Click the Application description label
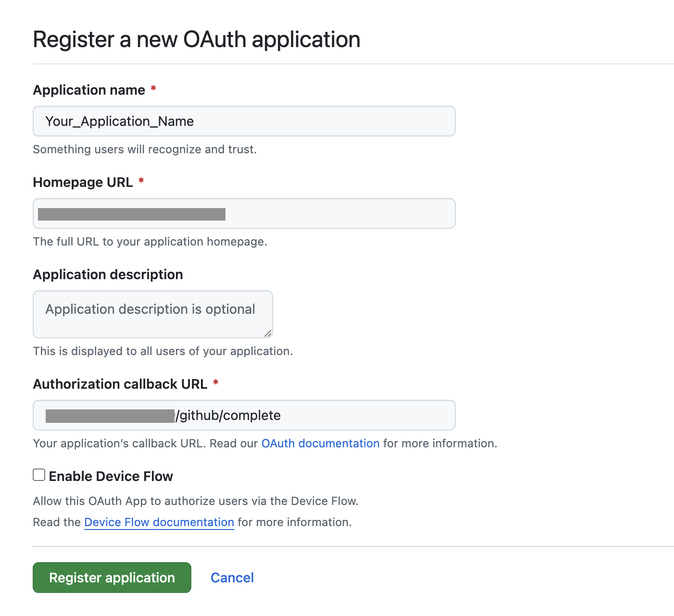This screenshot has height=616, width=674. point(108,274)
